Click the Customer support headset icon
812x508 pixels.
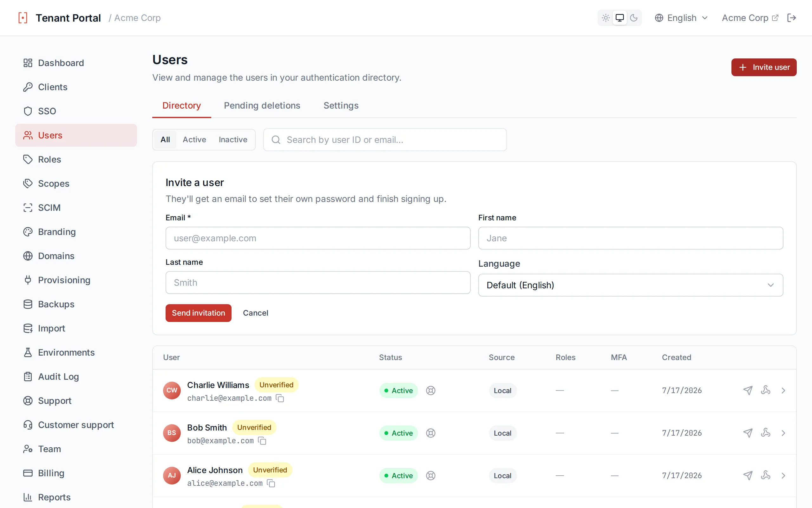click(28, 425)
